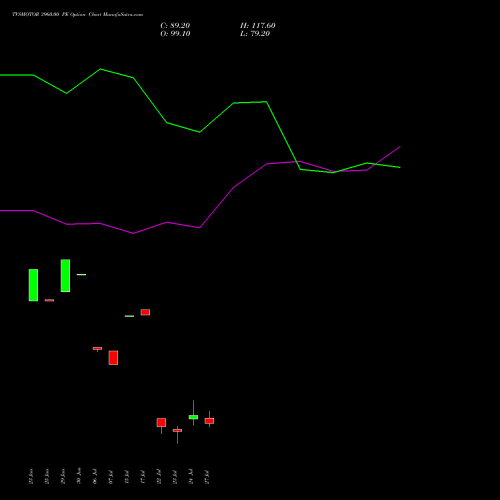500x500 pixels.
Task: Click the open value O: 99.10
Action: pos(175,34)
